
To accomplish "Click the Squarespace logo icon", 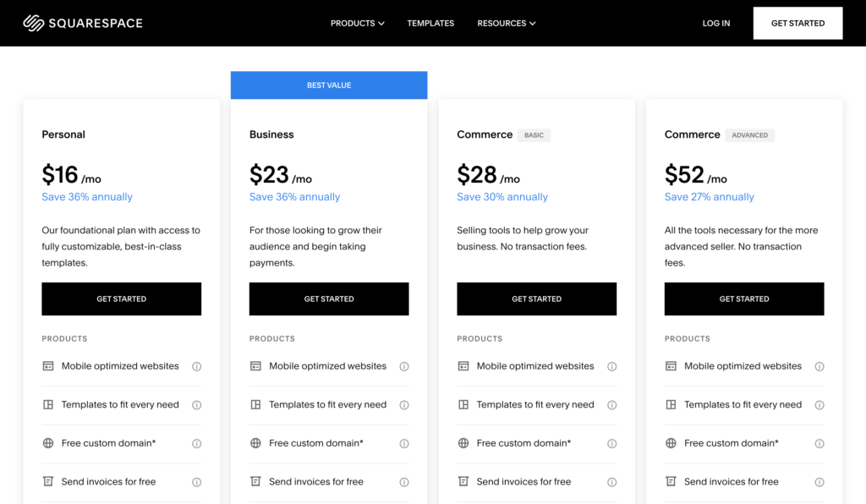I will 32,23.
